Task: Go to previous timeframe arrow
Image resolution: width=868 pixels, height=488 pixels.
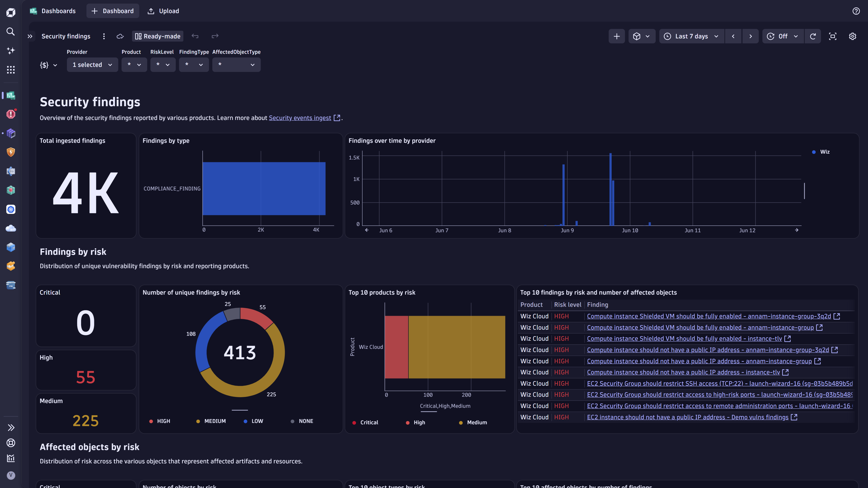Action: click(733, 36)
